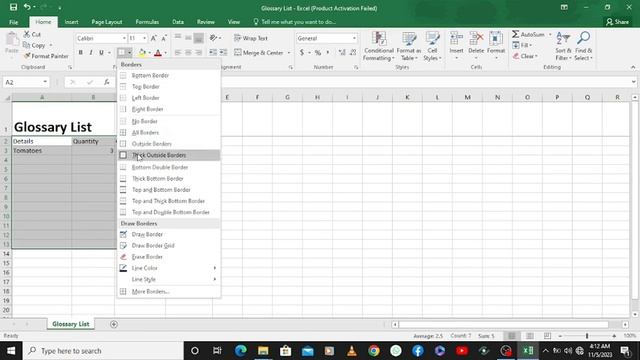Open Merge & Center dropdown arrow

click(x=289, y=52)
